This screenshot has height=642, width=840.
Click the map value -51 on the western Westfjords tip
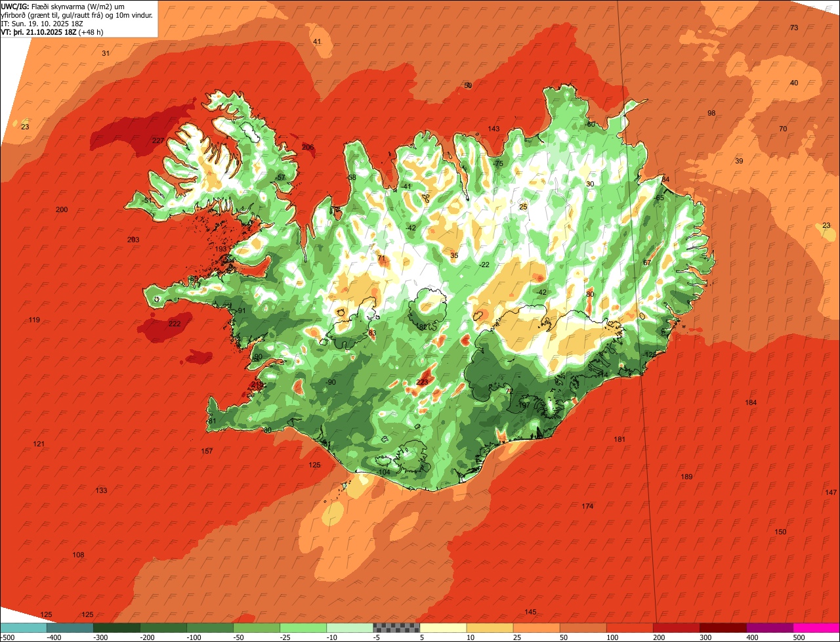coord(147,200)
